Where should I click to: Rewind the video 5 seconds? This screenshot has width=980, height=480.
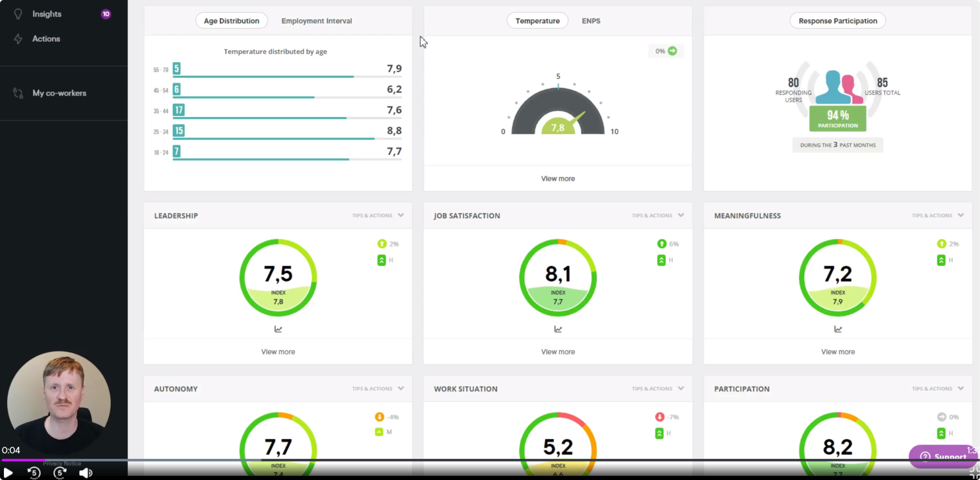(x=34, y=473)
